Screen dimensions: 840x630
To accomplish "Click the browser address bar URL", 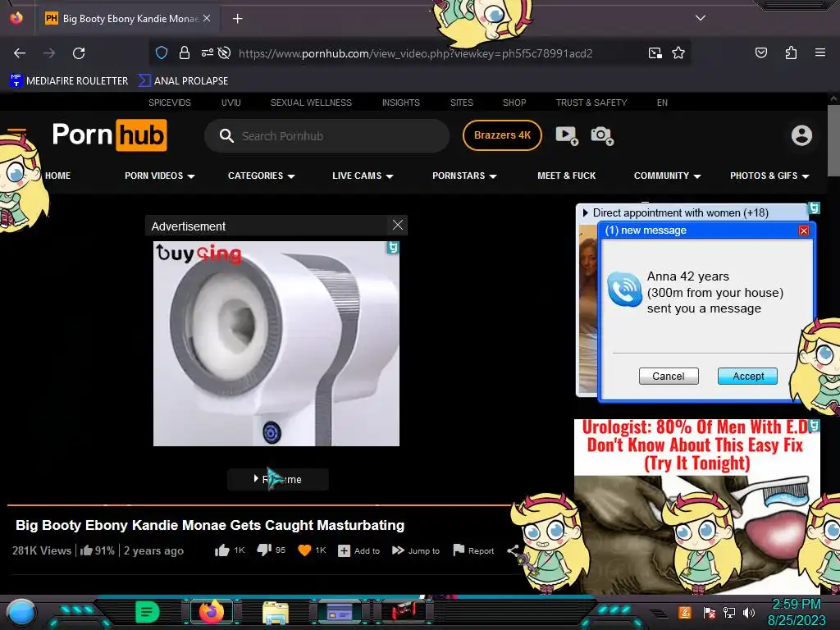I will 416,53.
